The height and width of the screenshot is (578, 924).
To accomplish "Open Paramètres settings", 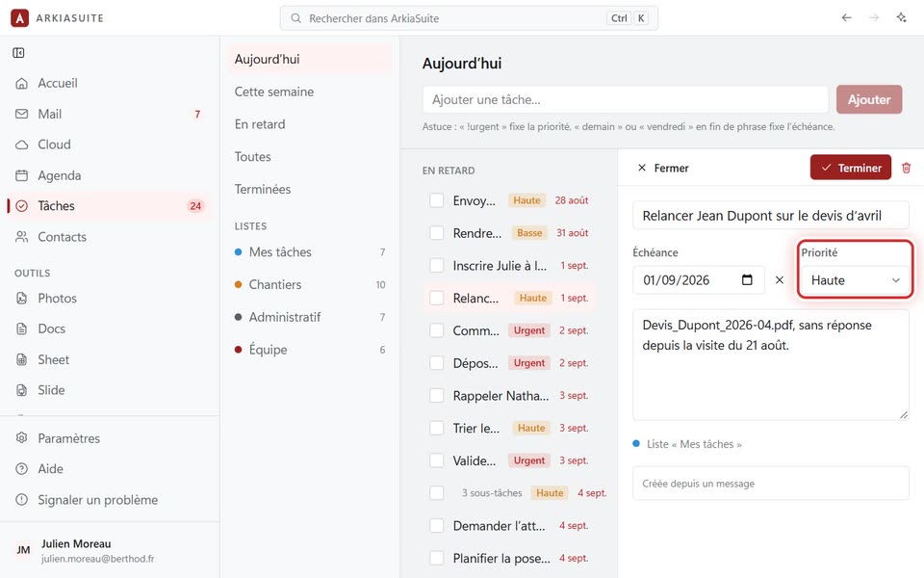I will pos(110,438).
